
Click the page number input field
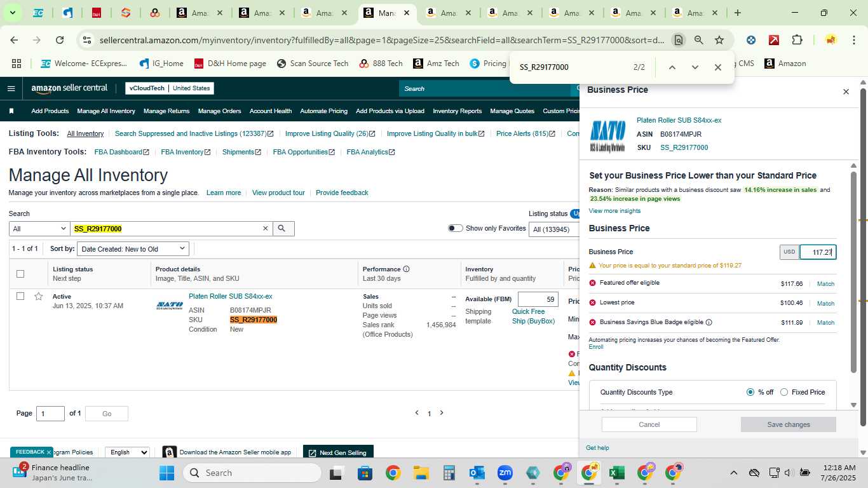tap(50, 414)
